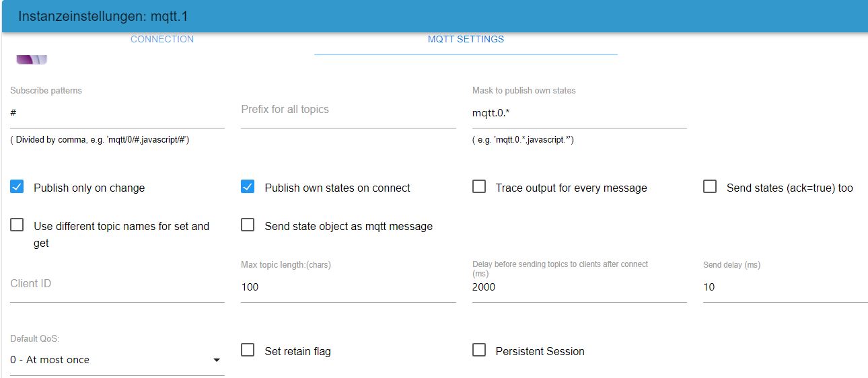The height and width of the screenshot is (378, 868).
Task: Click into the Client ID field
Action: point(117,285)
